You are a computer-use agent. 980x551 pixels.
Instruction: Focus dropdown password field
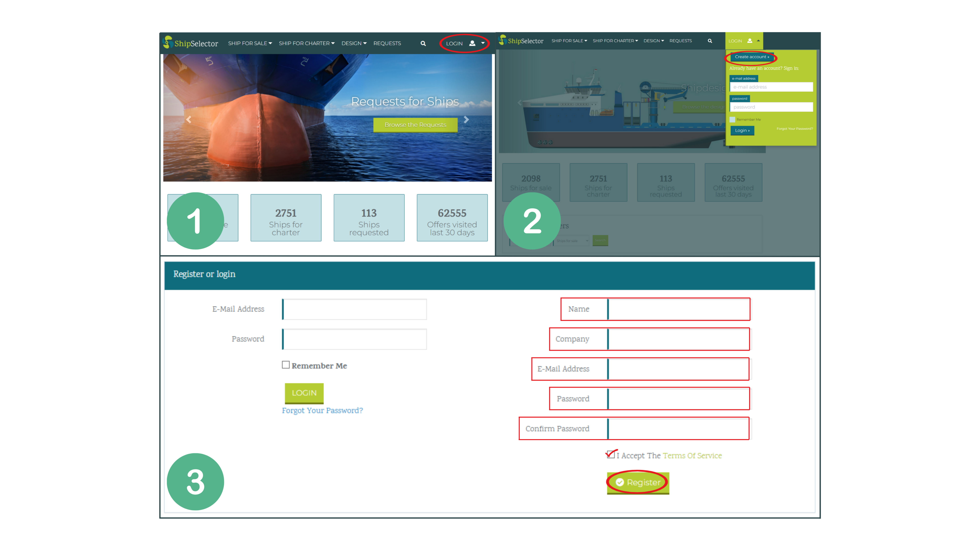pos(771,107)
